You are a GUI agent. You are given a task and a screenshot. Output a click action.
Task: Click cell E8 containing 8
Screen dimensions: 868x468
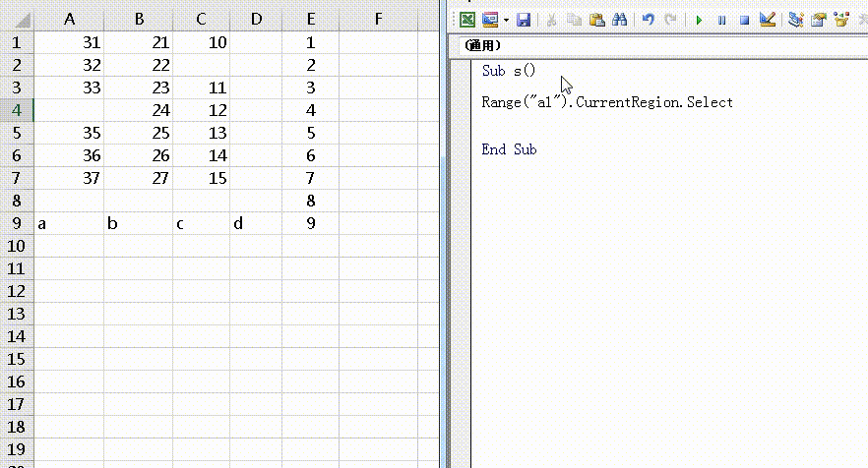click(311, 201)
